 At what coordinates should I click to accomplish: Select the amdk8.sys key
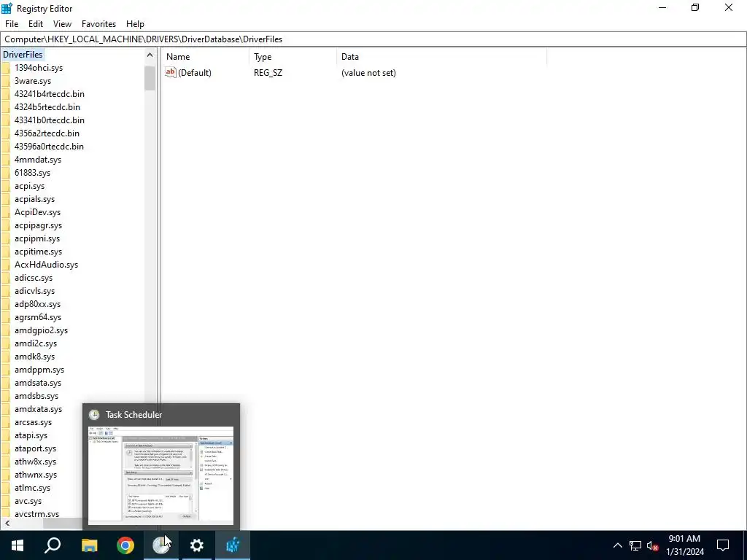34,357
